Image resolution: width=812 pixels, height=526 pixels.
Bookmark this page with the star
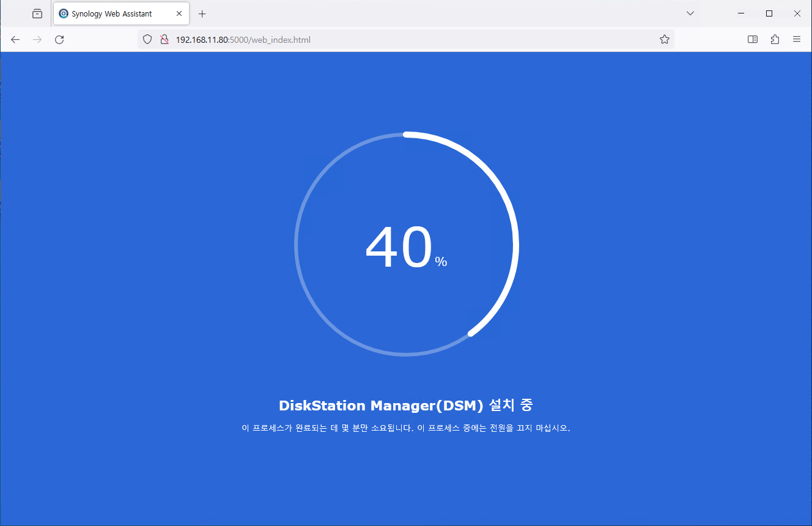[x=665, y=40]
